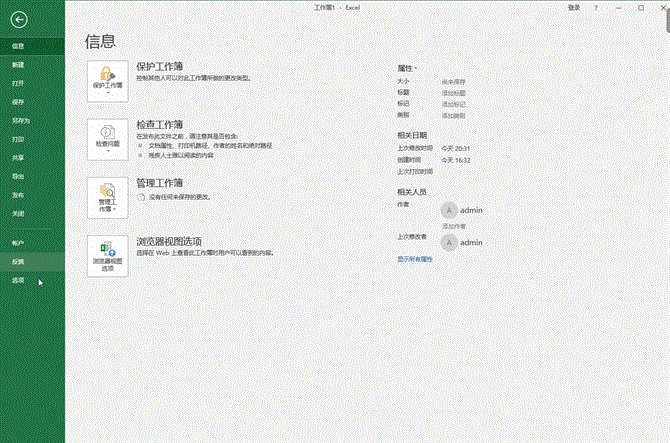Image resolution: width=670 pixels, height=443 pixels.
Task: Expand the 属性 properties dropdown
Action: 408,68
